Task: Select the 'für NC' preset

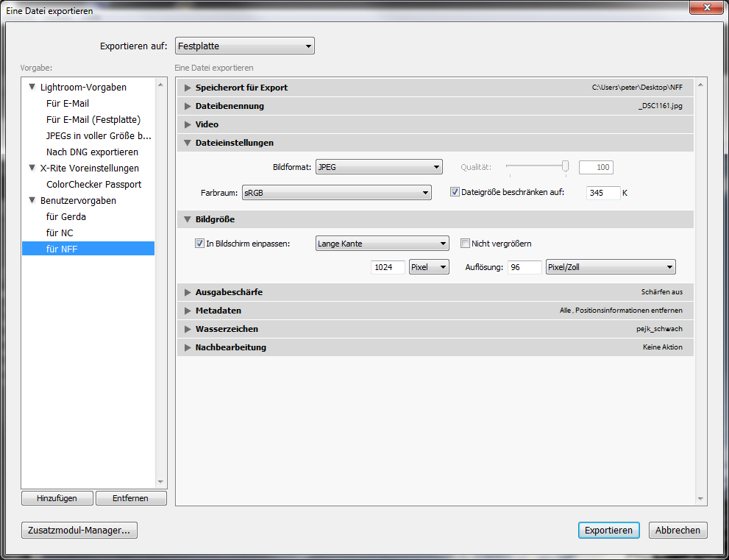Action: (60, 233)
